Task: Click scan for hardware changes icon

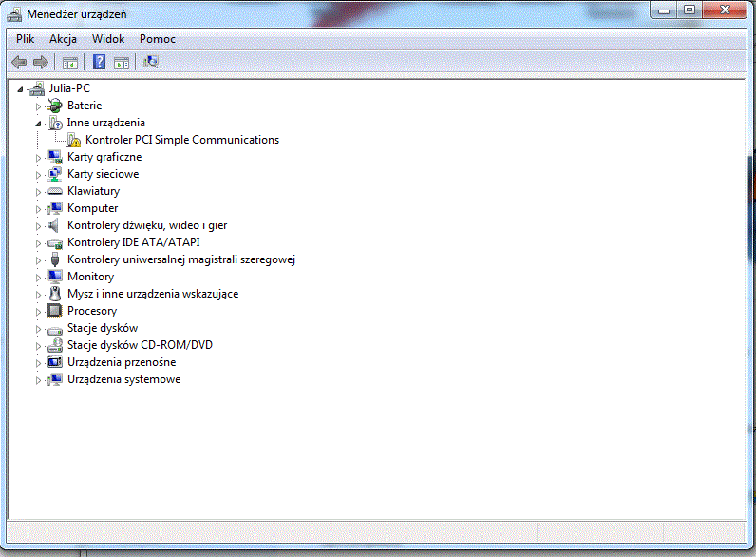Action: click(151, 62)
